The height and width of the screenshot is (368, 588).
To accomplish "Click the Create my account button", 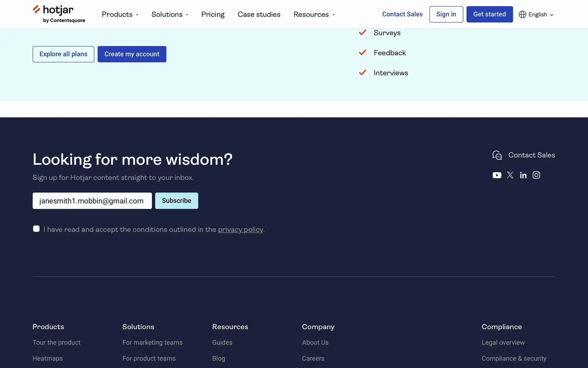I will pos(132,54).
